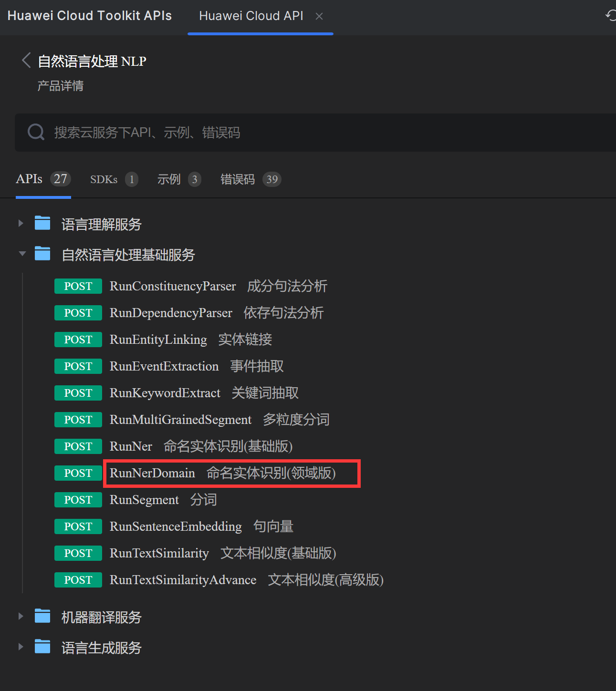616x691 pixels.
Task: Open RunTextSimilarity 文本相似度(基础版) API
Action: pos(223,553)
